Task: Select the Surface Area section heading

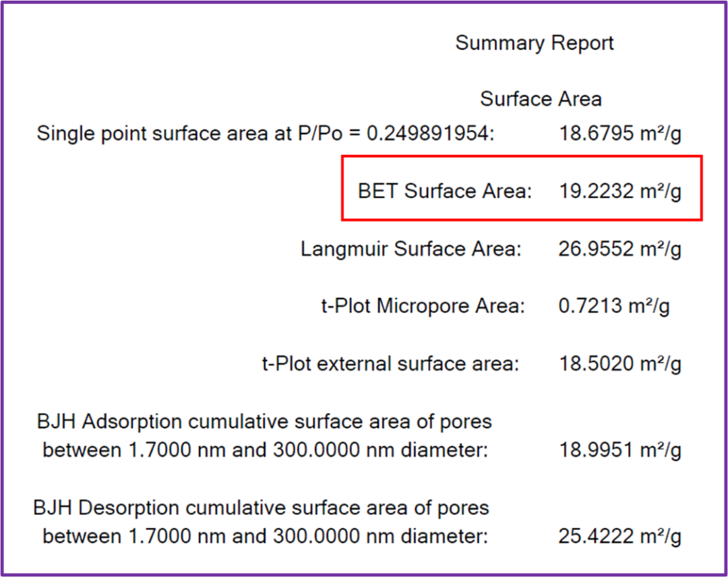Action: click(x=541, y=99)
